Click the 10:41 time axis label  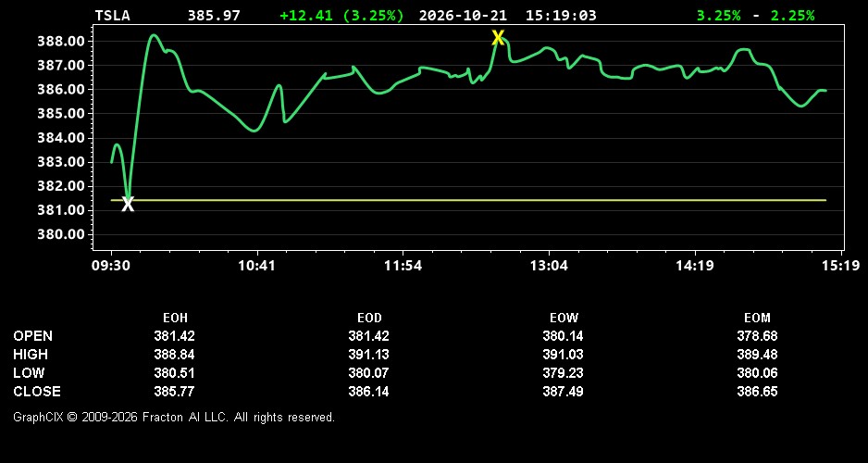(257, 266)
